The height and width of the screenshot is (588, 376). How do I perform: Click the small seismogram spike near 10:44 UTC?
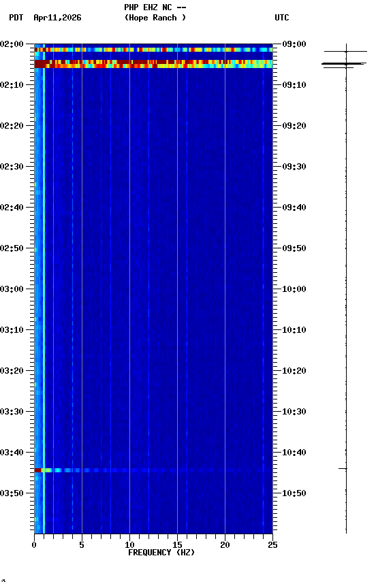point(343,469)
